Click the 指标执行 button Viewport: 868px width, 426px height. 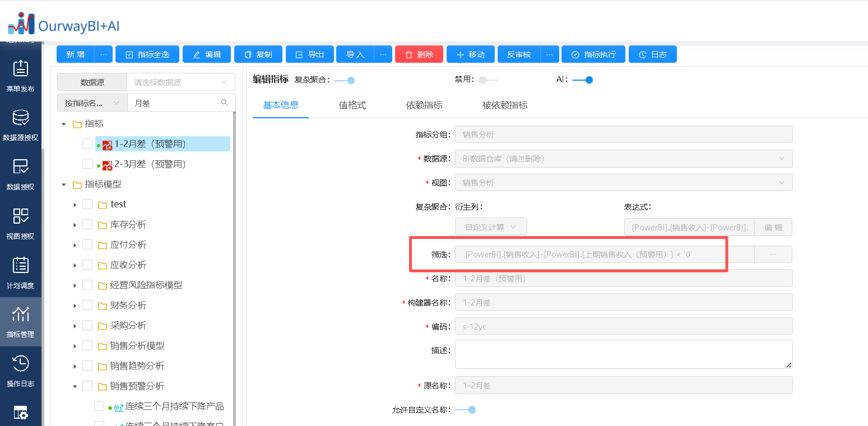[x=593, y=54]
